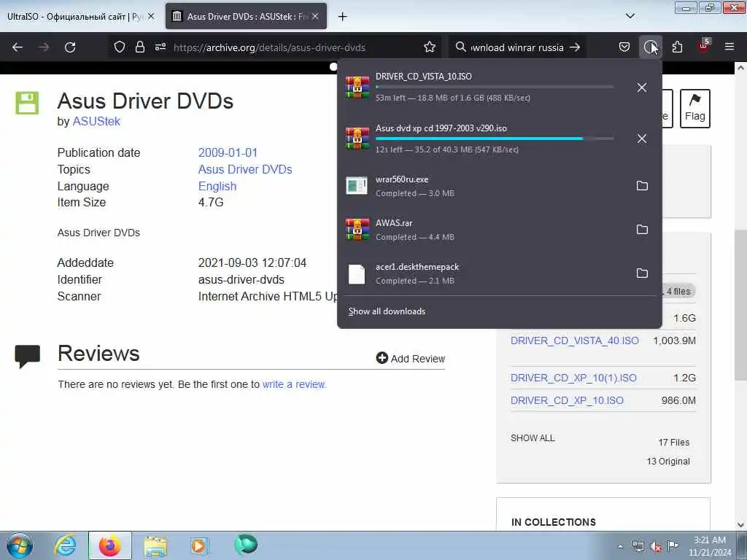Viewport: 747px width, 560px height.
Task: Submit search with the arrow button
Action: (x=575, y=47)
